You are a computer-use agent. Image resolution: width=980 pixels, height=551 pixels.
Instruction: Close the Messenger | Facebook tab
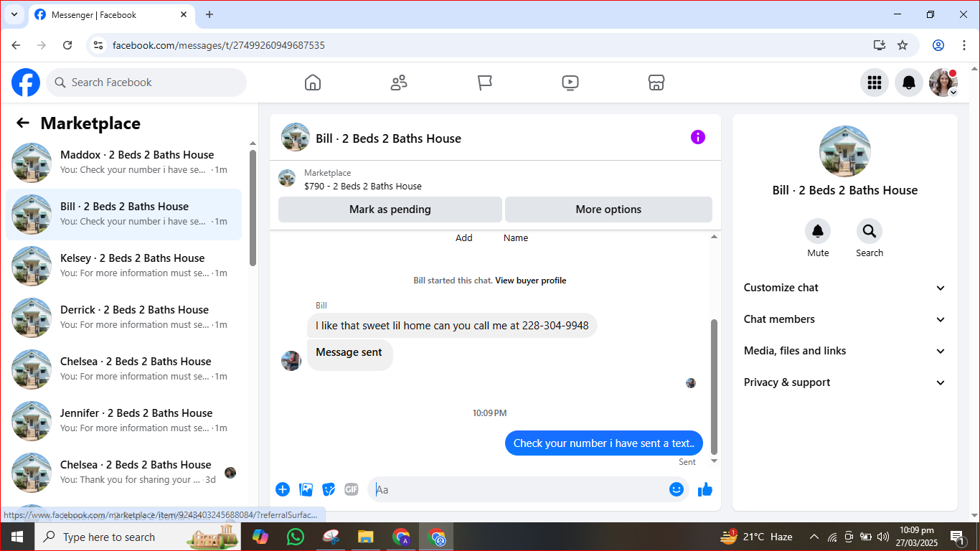pyautogui.click(x=184, y=14)
